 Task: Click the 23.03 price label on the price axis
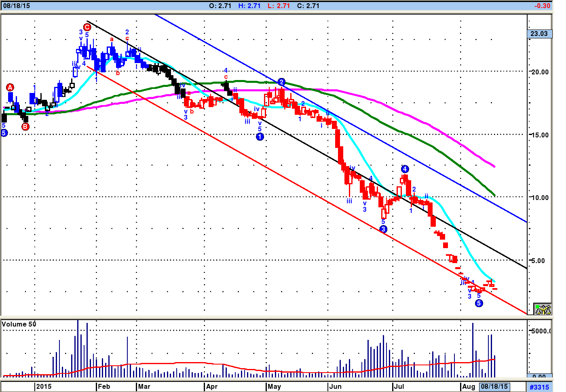point(539,34)
